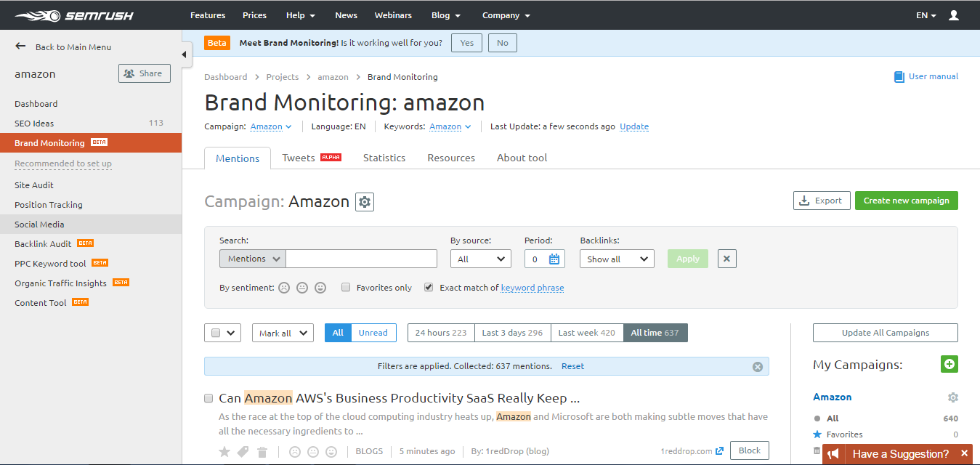The image size is (980, 465).
Task: Filter mentions by Unread
Action: (373, 333)
